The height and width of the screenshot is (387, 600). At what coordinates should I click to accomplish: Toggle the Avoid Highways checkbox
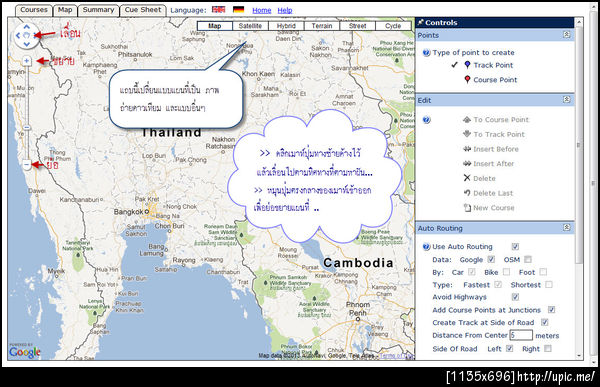(x=515, y=297)
